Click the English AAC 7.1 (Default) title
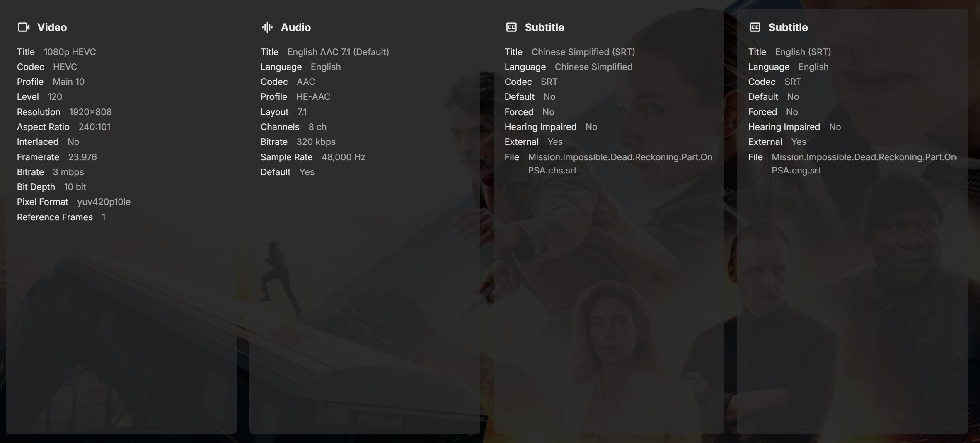Image resolution: width=980 pixels, height=443 pixels. pyautogui.click(x=338, y=52)
